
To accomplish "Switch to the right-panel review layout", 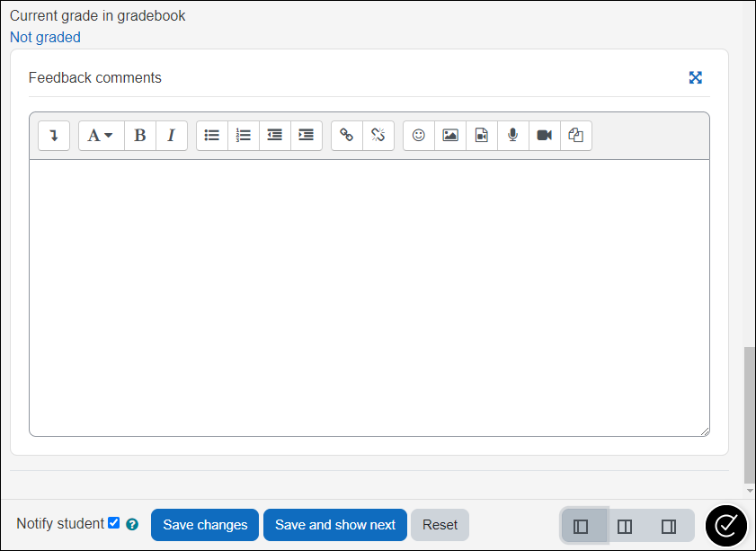I will [x=668, y=526].
